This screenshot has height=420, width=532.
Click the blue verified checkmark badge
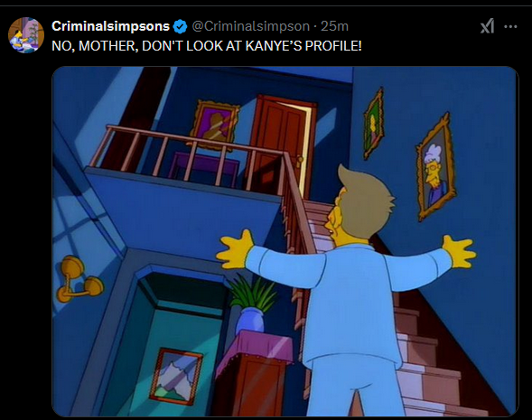[x=180, y=26]
